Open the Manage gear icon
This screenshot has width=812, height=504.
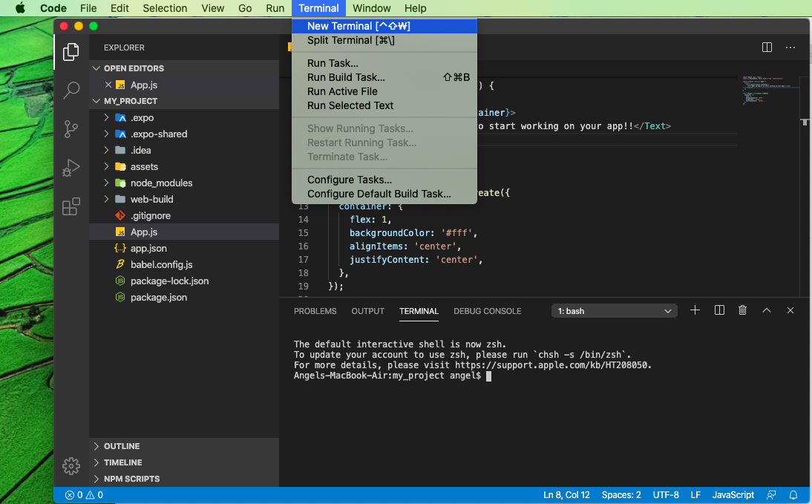[x=71, y=465]
